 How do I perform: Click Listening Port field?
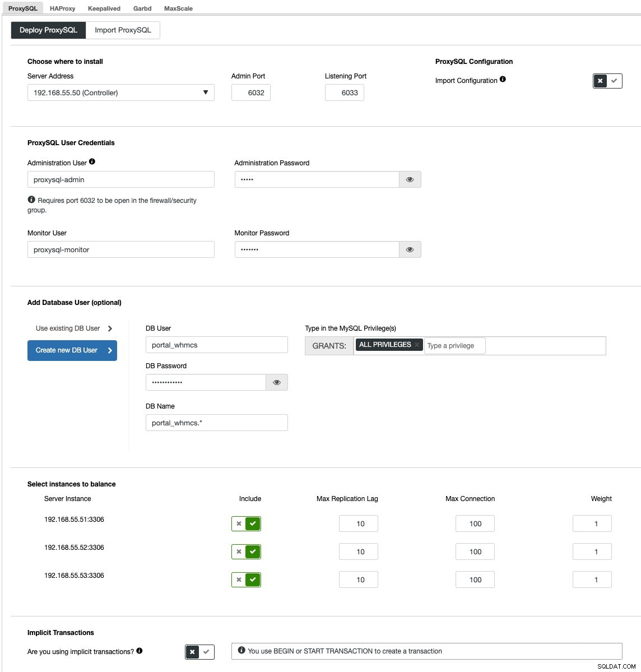(345, 92)
